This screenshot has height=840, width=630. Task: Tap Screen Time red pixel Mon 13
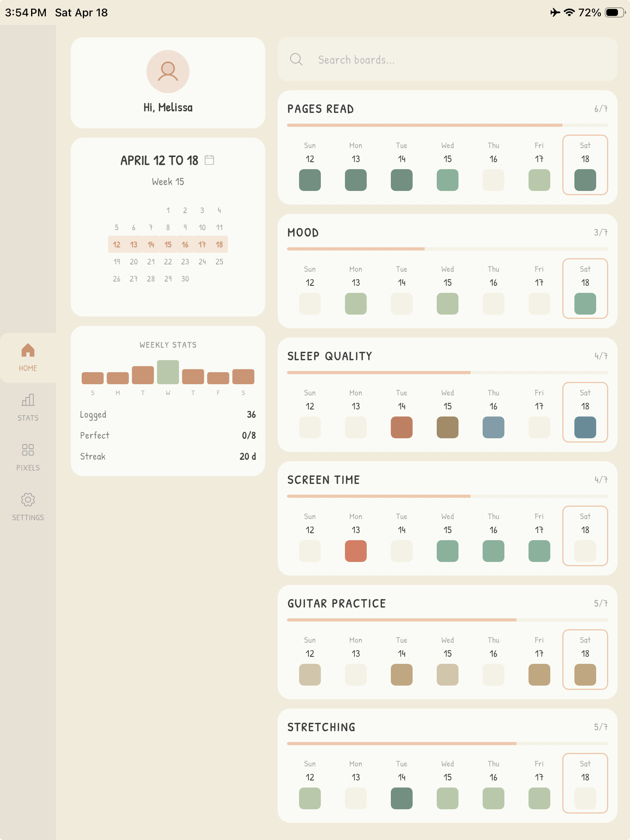click(x=356, y=551)
